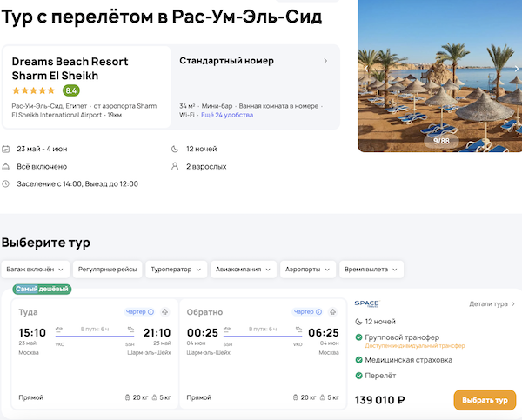Open Детали тура details link
The image size is (522, 420).
pos(492,303)
